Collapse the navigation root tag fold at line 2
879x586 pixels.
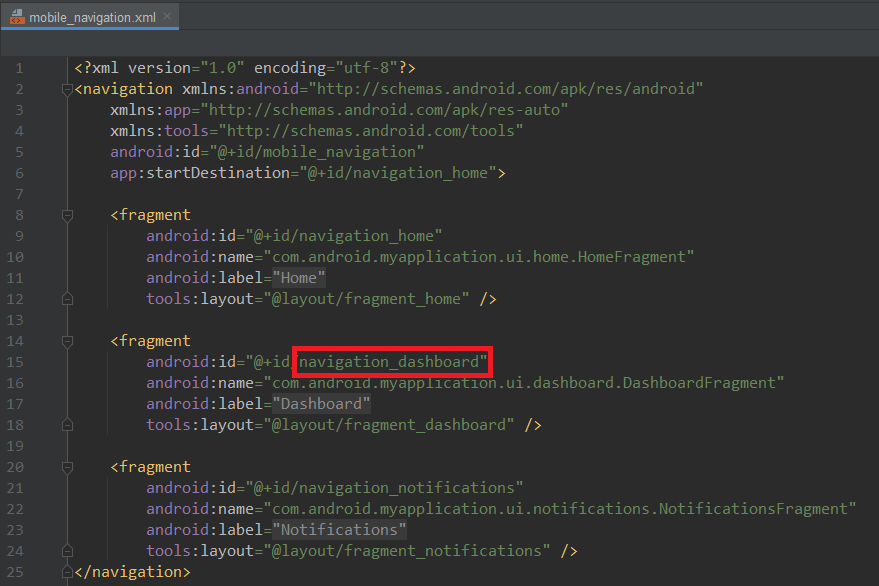coord(67,89)
